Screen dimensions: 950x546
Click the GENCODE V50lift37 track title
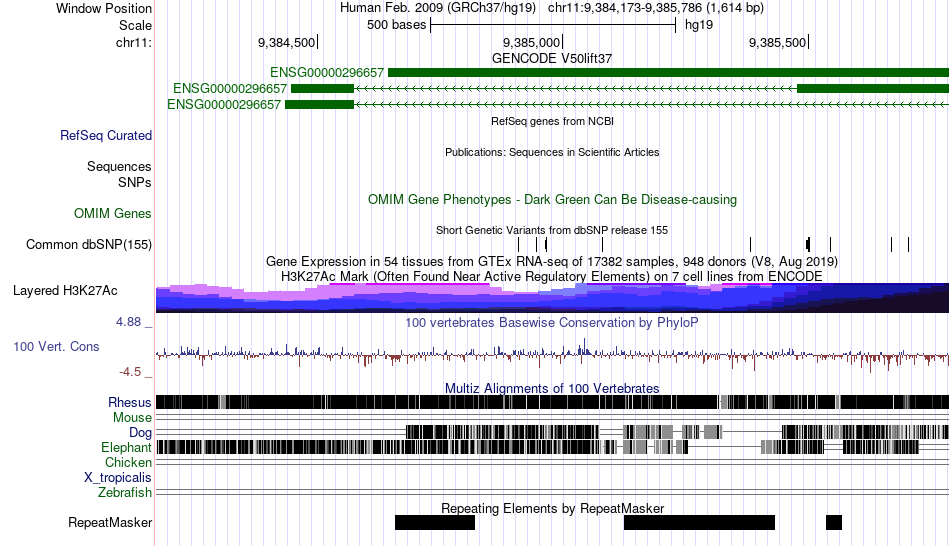pyautogui.click(x=552, y=59)
